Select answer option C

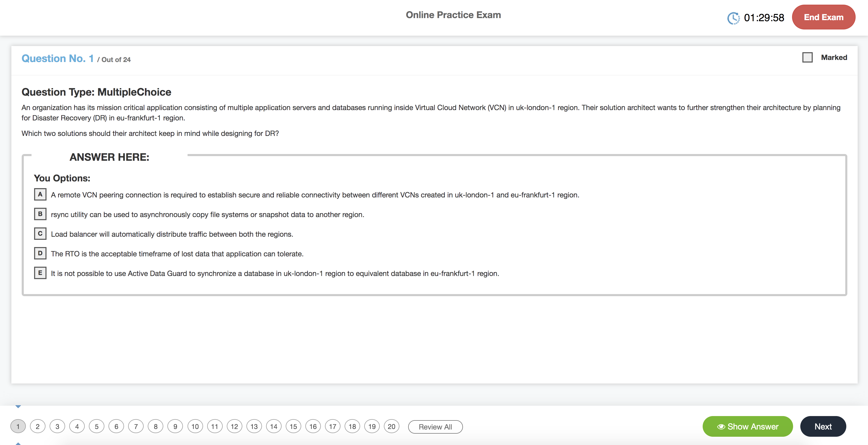(x=39, y=234)
